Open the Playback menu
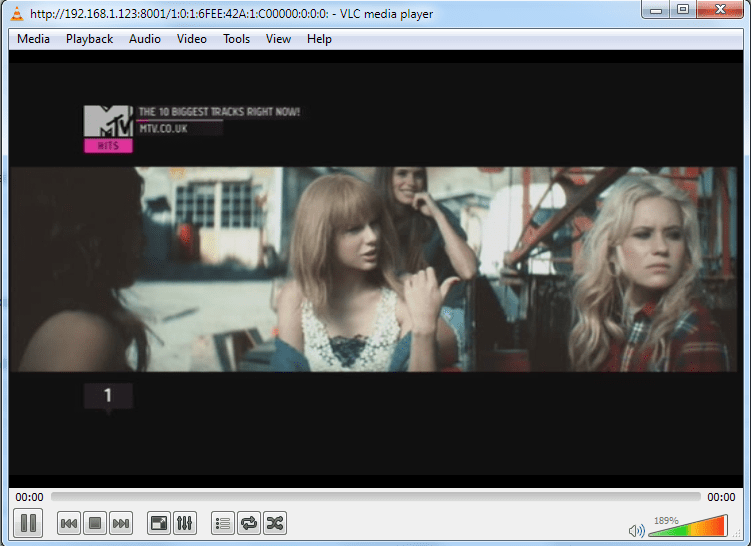Viewport: 751px width, 546px height. 89,39
